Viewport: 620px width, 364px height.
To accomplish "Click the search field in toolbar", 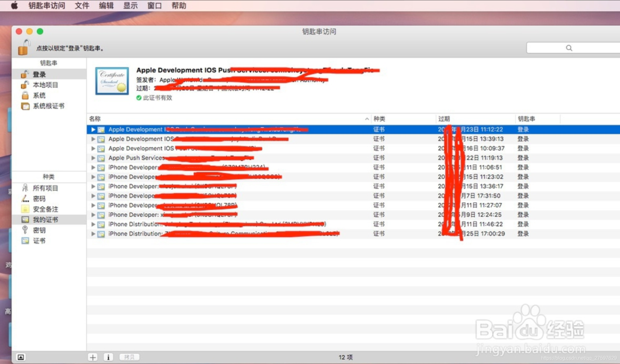I will pyautogui.click(x=573, y=48).
